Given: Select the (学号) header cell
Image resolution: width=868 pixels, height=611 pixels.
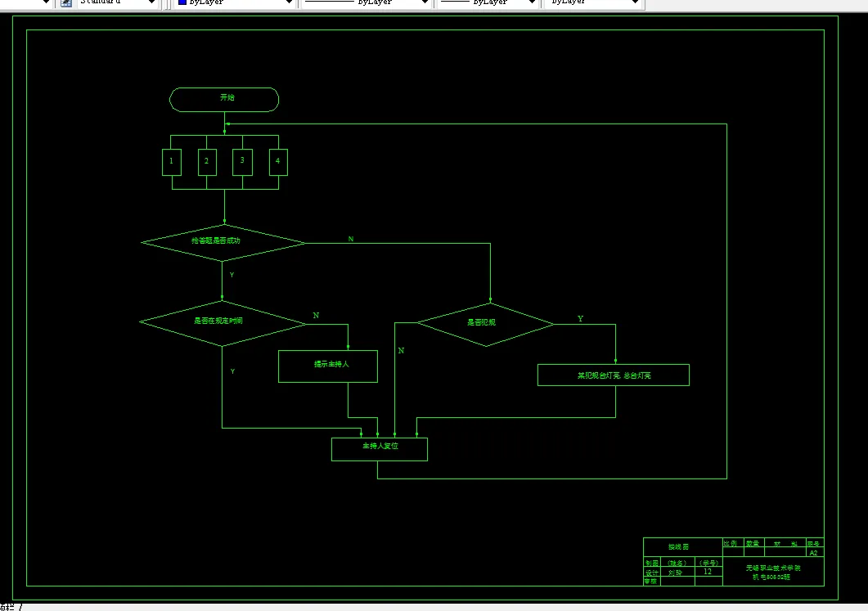Looking at the screenshot, I should (709, 564).
